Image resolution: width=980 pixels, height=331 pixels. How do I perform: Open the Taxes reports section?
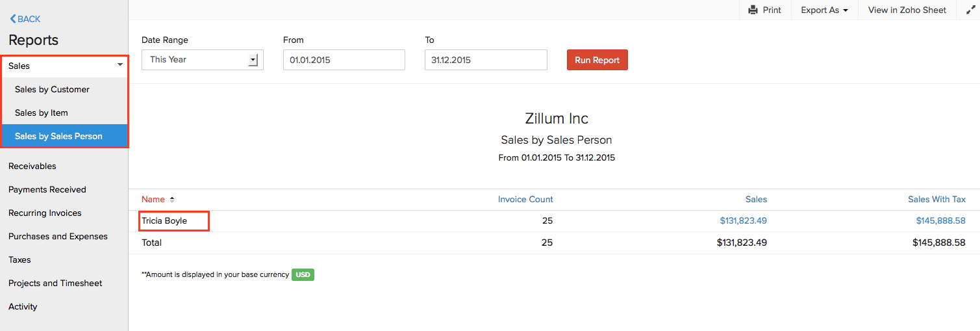tap(19, 259)
